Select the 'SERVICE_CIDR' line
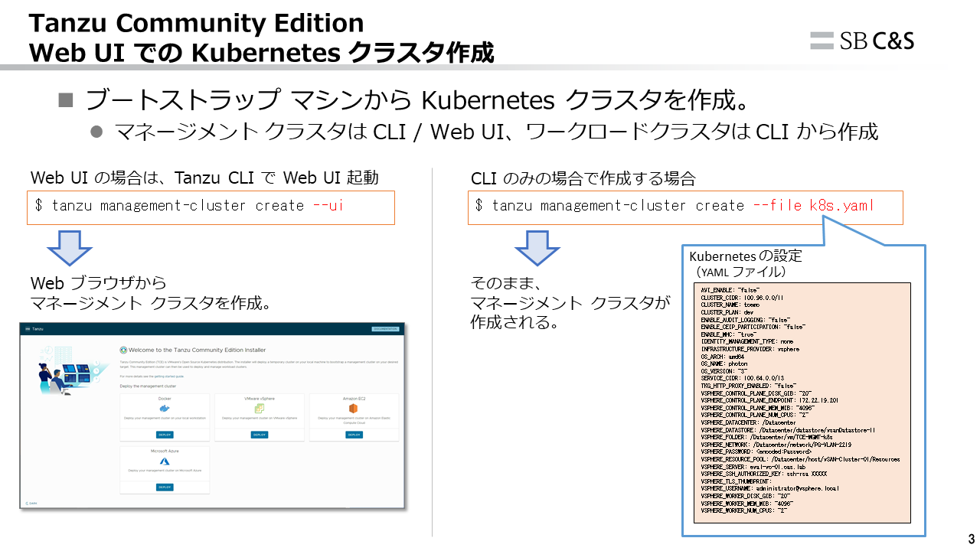980x551 pixels. tap(742, 378)
